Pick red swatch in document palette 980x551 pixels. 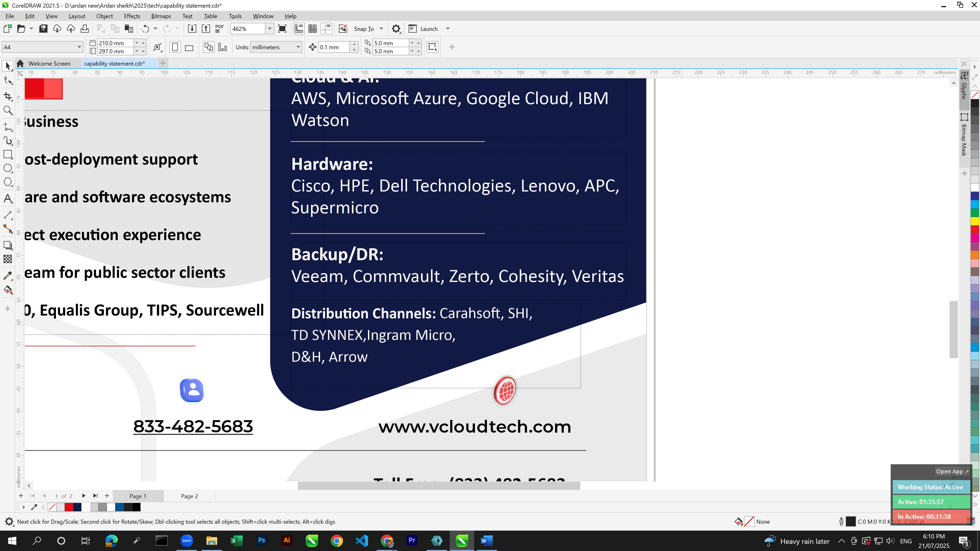coord(69,507)
